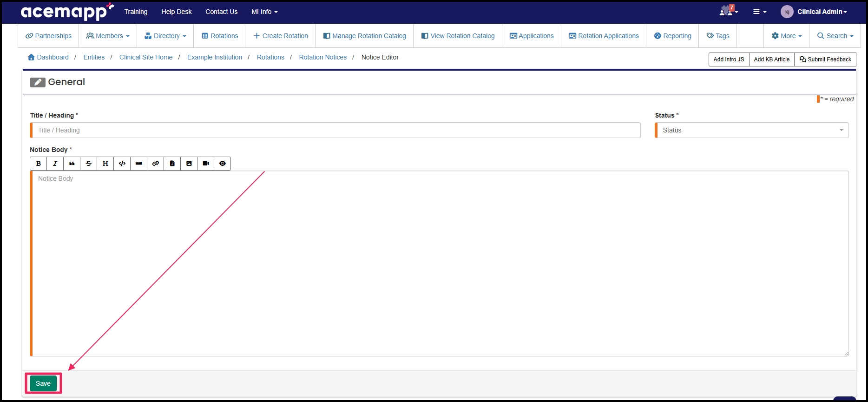This screenshot has height=402, width=868.
Task: Grab the Notice Body resize handle
Action: (x=846, y=353)
